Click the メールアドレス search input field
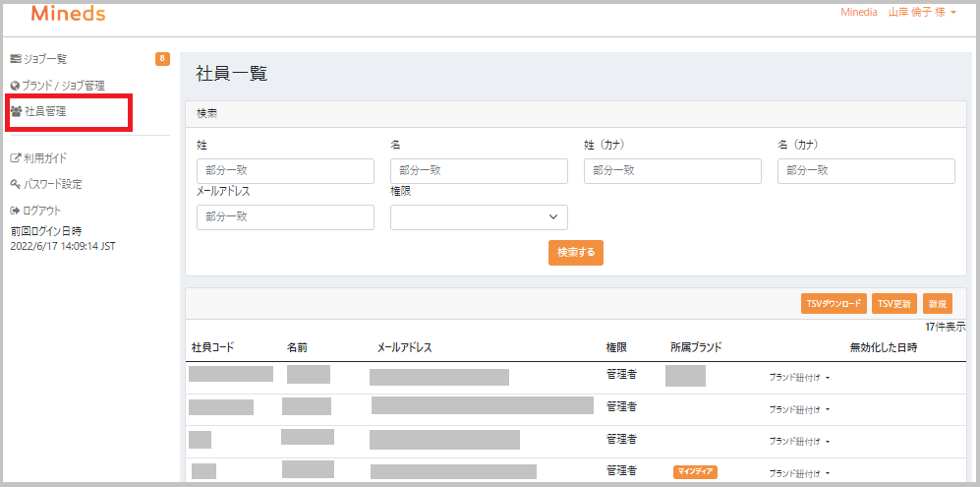Screen dimensions: 980x487 tap(285, 217)
